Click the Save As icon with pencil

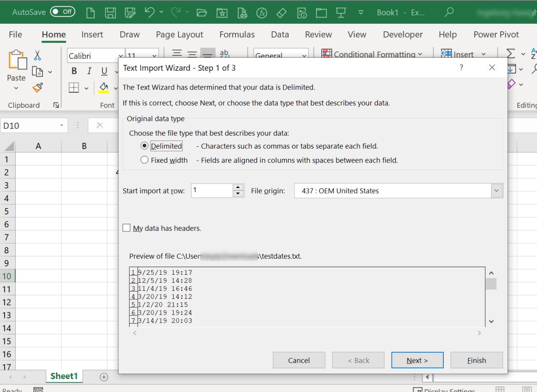coord(130,13)
